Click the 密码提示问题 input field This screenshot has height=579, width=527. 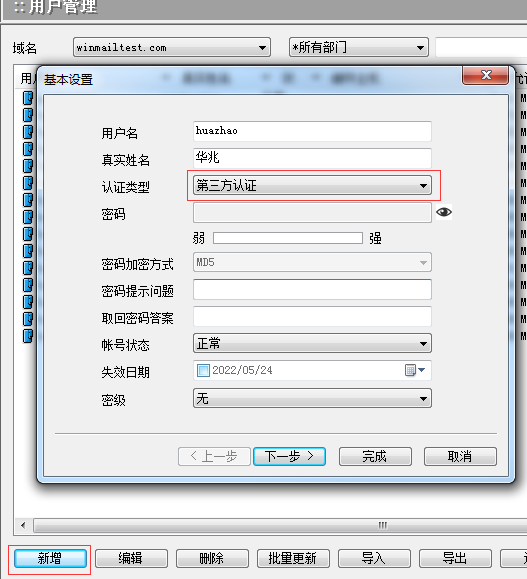[312, 290]
